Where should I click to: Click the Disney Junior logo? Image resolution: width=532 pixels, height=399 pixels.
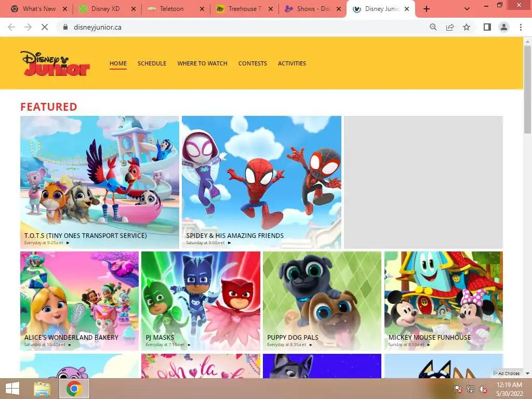(55, 63)
